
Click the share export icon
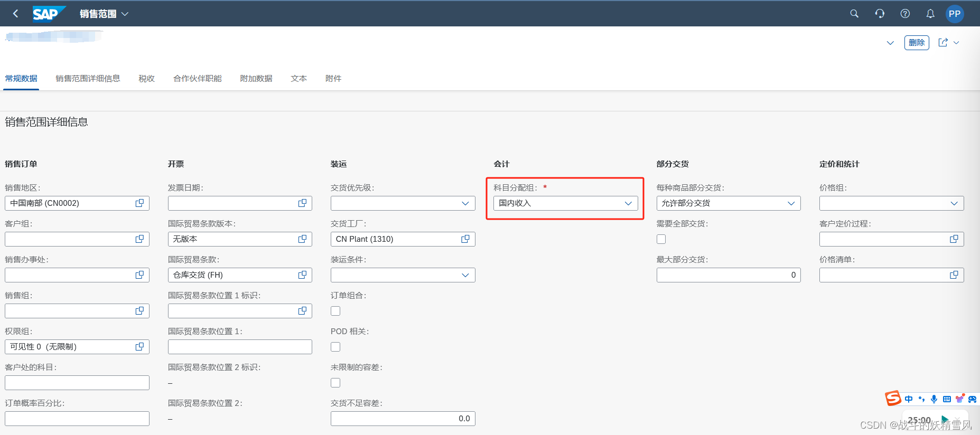(x=943, y=43)
